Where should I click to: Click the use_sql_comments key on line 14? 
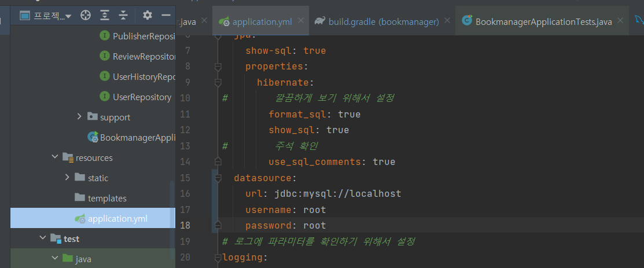[315, 162]
